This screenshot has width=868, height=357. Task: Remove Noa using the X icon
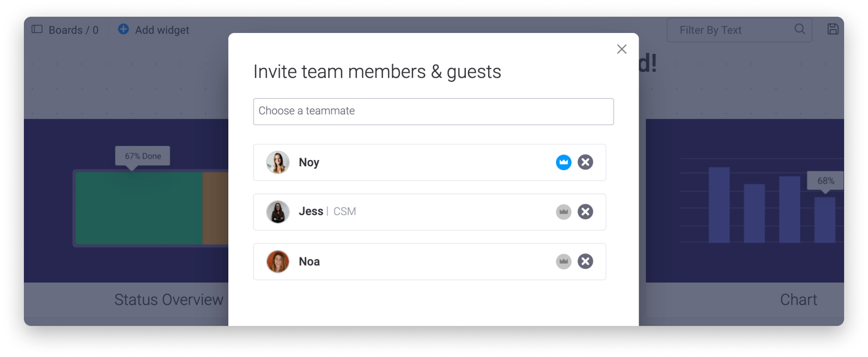coord(585,261)
